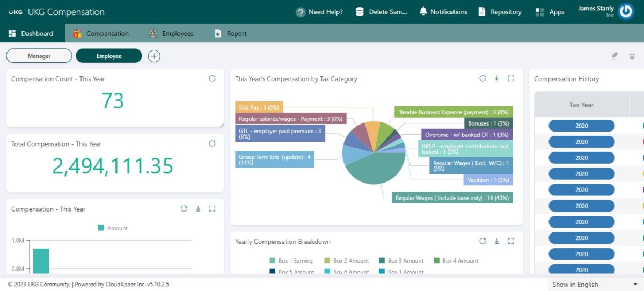Click the Sick Pay : 3 (8%) label
Viewport: 644px width, 291px height.
pos(259,107)
